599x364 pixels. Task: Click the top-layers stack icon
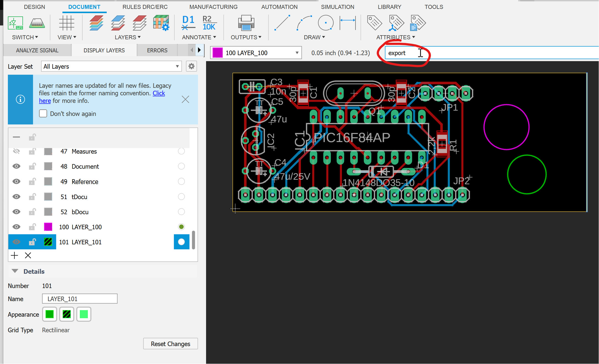point(118,23)
